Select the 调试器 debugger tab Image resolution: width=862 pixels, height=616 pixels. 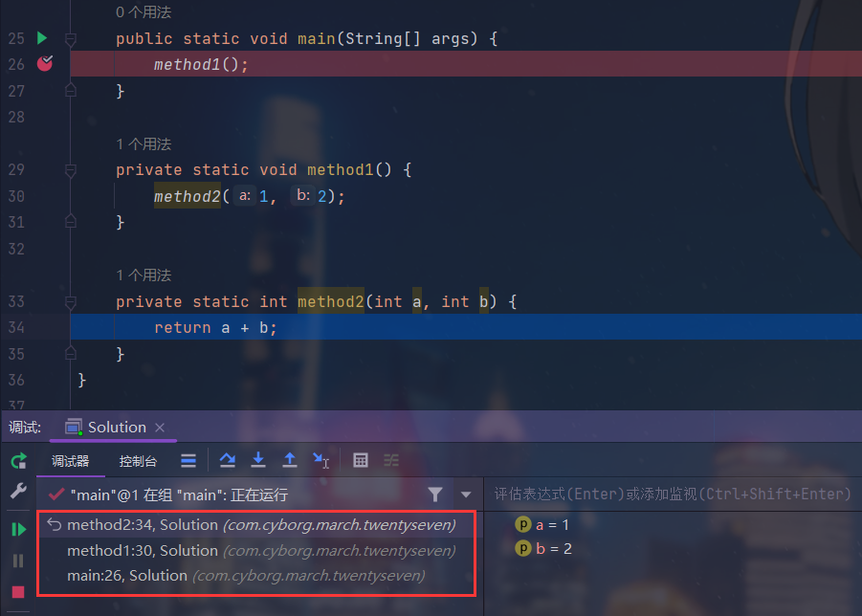(x=70, y=461)
